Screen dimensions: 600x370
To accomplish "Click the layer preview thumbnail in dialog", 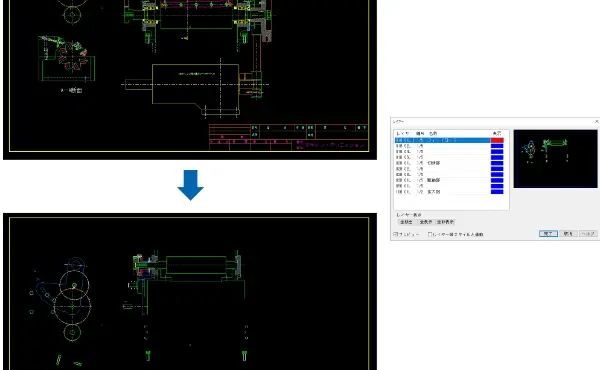I will pos(555,159).
